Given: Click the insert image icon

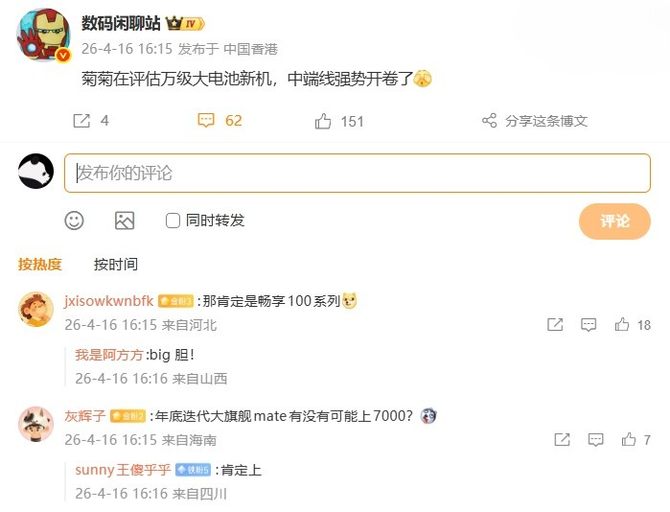Looking at the screenshot, I should 124,221.
